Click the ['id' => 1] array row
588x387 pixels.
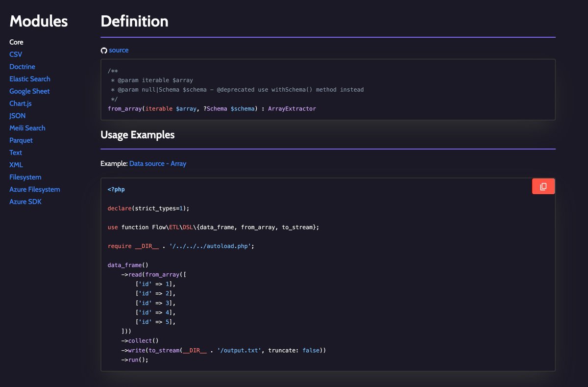coord(156,284)
